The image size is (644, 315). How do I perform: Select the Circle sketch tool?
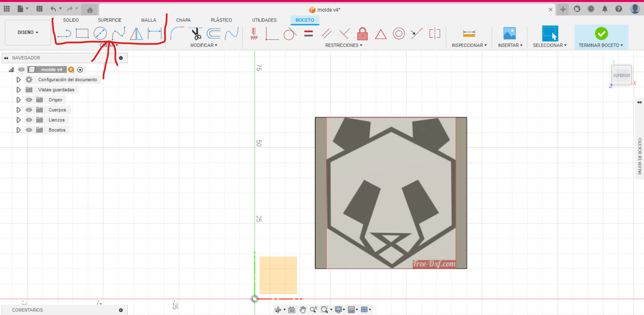[x=100, y=33]
